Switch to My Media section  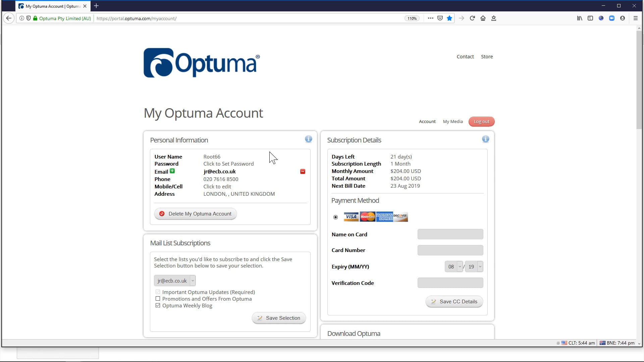tap(452, 121)
